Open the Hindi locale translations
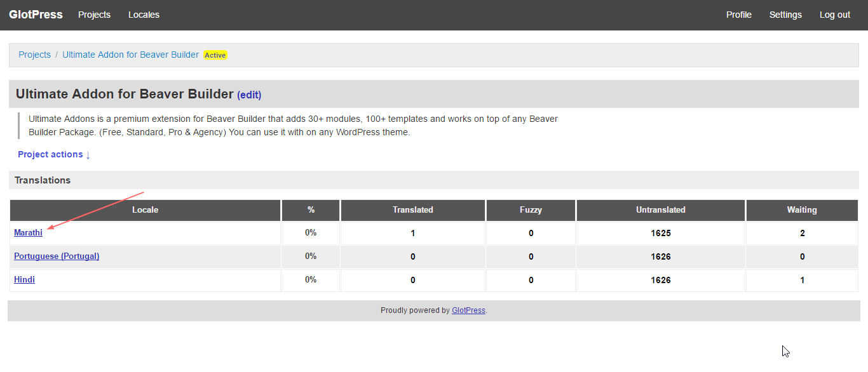868x372 pixels. click(x=24, y=279)
